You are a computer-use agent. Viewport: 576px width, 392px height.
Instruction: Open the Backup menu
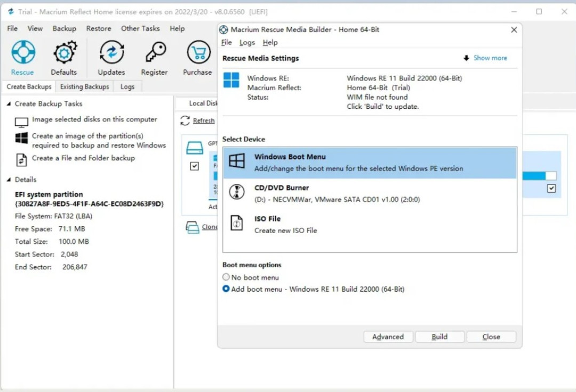[65, 28]
